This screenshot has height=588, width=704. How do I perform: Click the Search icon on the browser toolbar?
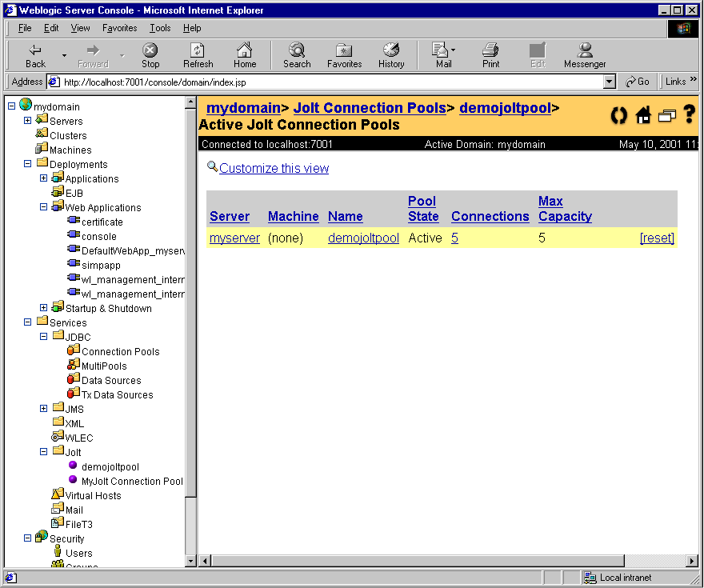(x=297, y=54)
